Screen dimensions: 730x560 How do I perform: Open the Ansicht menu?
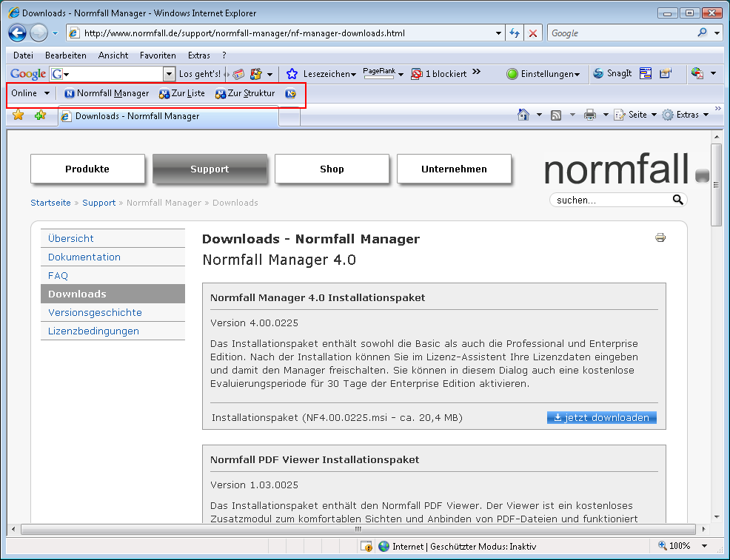[113, 55]
